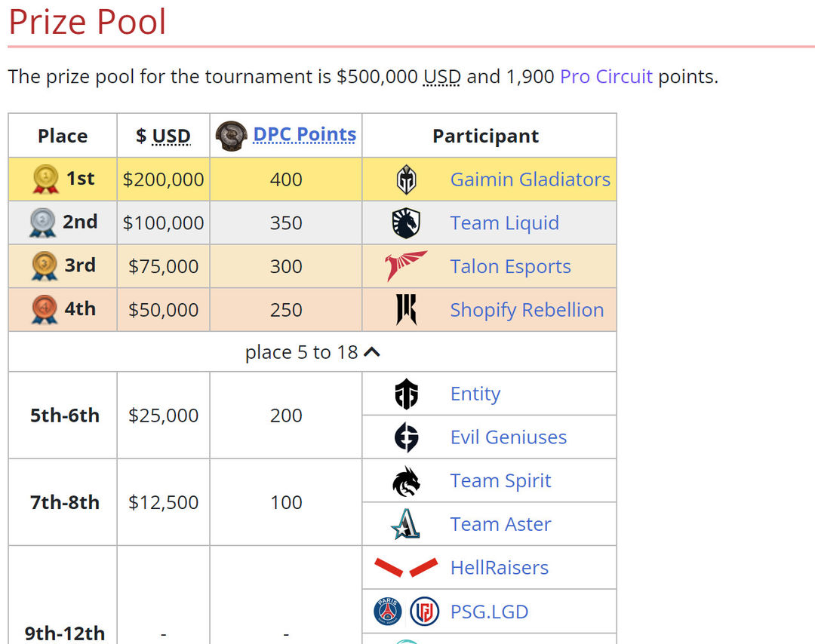This screenshot has height=644, width=815.
Task: Click the Team Liquid horse logo
Action: click(x=406, y=222)
